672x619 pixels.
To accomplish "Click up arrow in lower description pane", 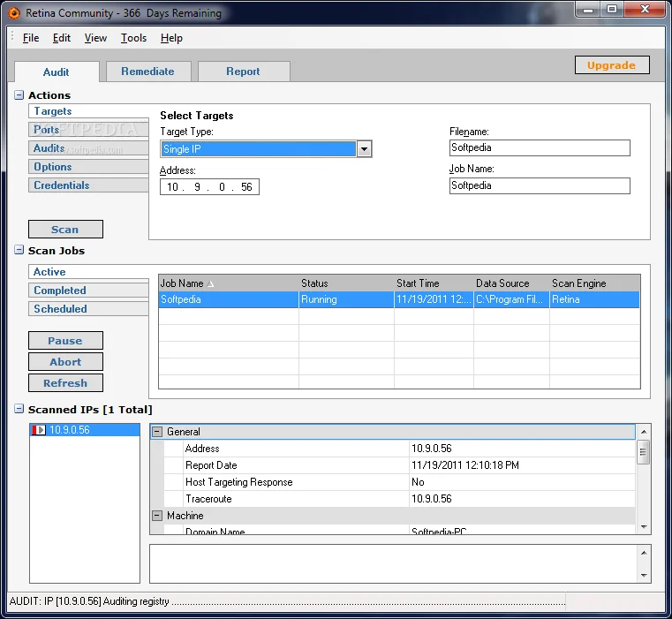I will [x=644, y=553].
